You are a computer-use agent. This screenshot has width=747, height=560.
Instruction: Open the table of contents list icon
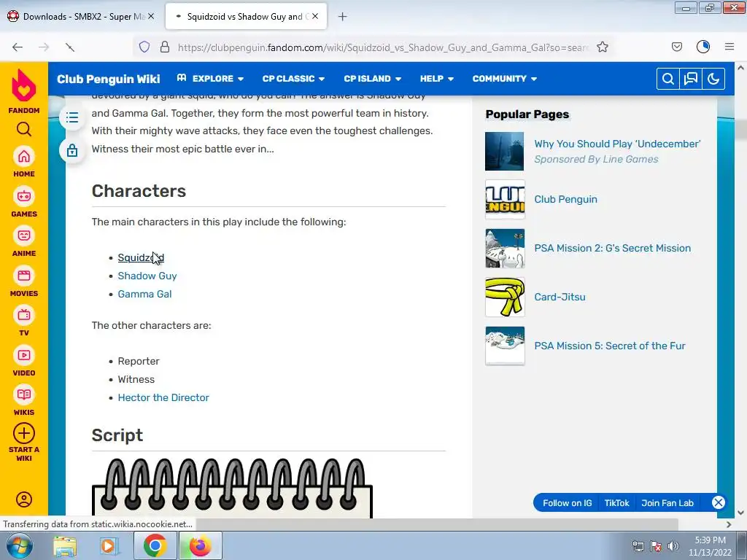pyautogui.click(x=72, y=117)
